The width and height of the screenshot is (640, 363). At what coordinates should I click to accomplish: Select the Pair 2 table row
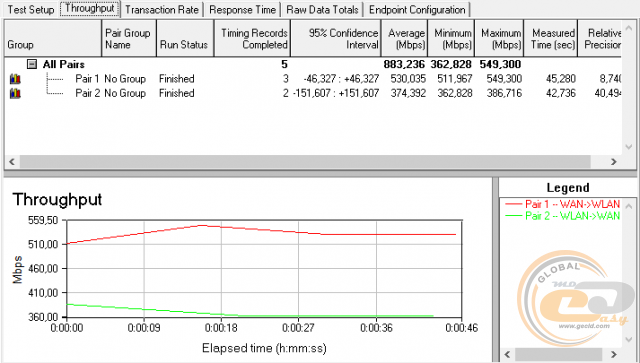point(313,93)
